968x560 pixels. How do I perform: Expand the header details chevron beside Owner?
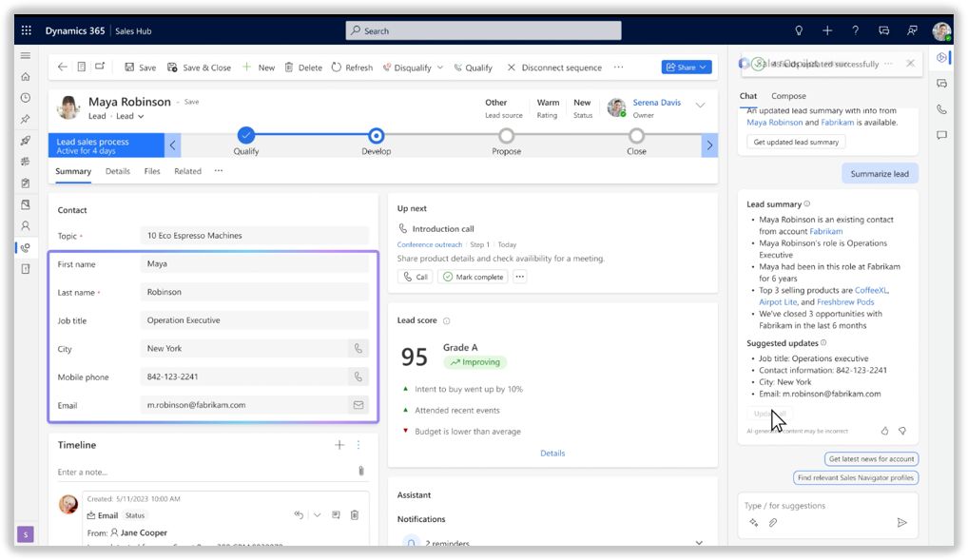(700, 105)
